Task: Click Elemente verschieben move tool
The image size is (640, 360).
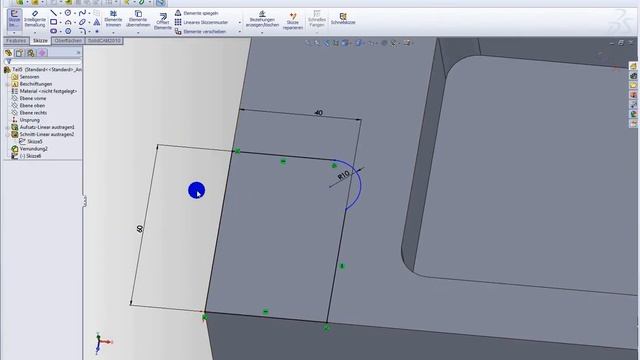Action: [x=200, y=31]
